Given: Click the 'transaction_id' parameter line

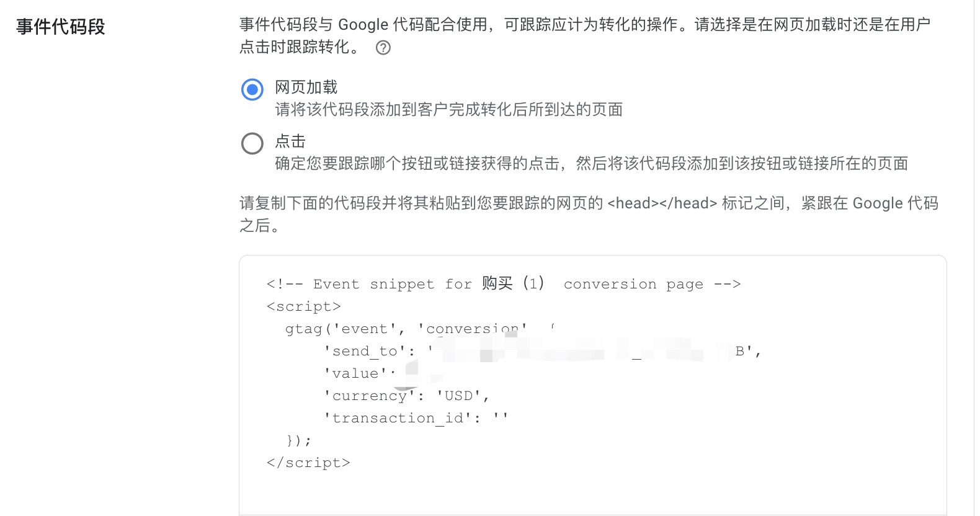Looking at the screenshot, I should click(416, 417).
